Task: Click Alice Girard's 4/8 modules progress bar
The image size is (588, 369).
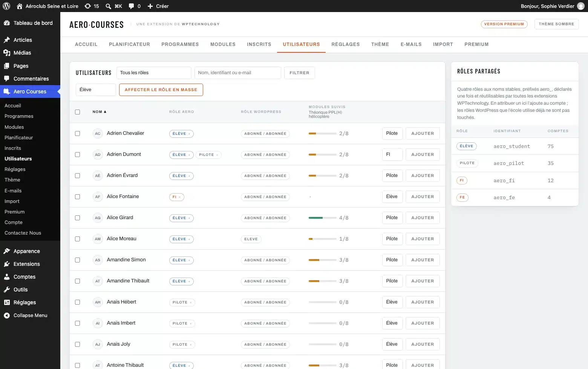Action: [x=323, y=218]
